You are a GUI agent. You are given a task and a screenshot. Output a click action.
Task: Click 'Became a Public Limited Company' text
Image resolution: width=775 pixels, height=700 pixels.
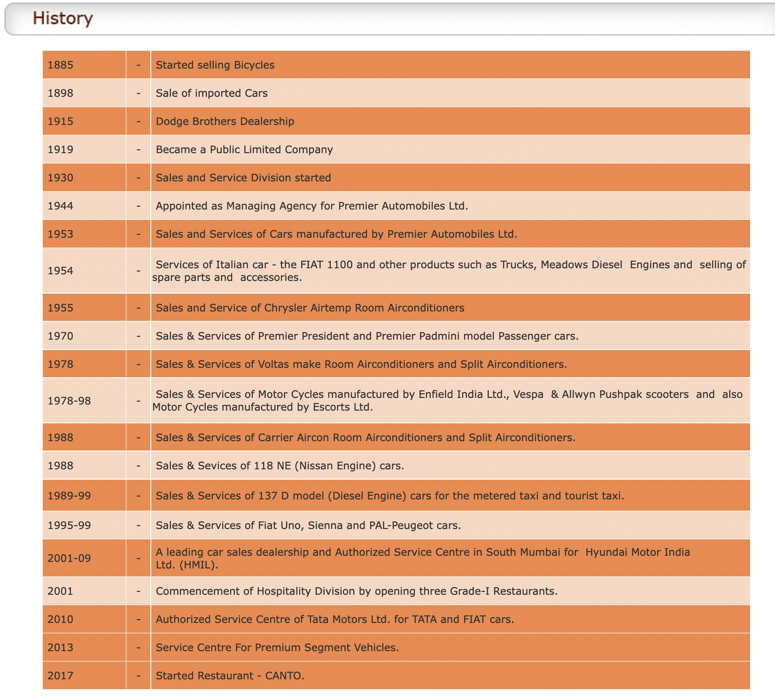point(244,149)
